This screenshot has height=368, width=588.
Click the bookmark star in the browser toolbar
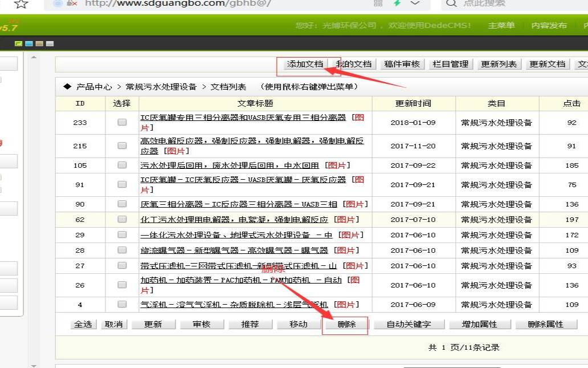(21, 5)
